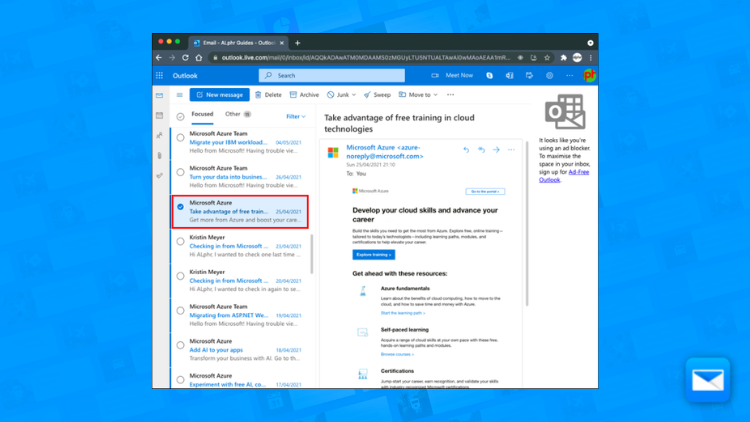750x422 pixels.
Task: Open the My Day icon in the header
Action: click(529, 76)
